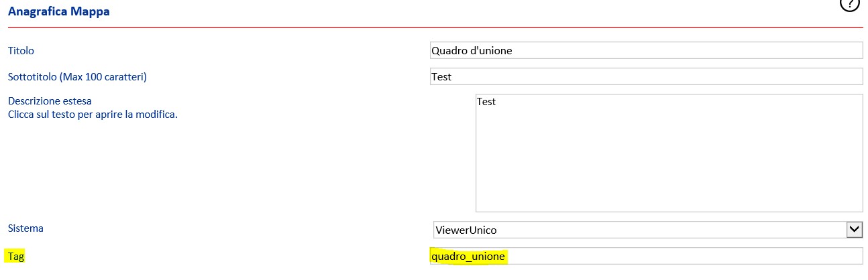Click the highlighted Tag label
This screenshot has height=280, width=868.
pyautogui.click(x=15, y=256)
